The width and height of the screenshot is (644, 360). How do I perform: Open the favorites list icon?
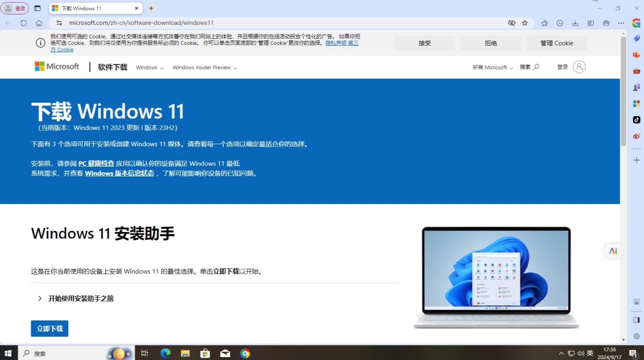pos(544,23)
